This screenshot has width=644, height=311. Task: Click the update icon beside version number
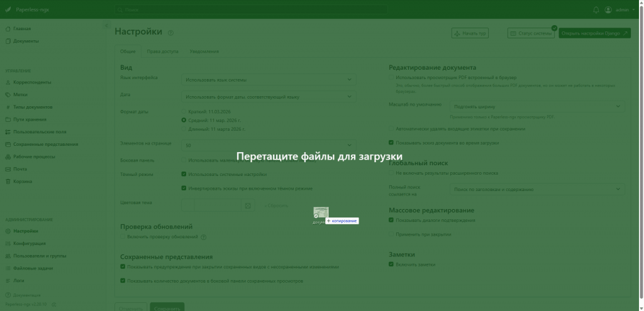[54, 305]
